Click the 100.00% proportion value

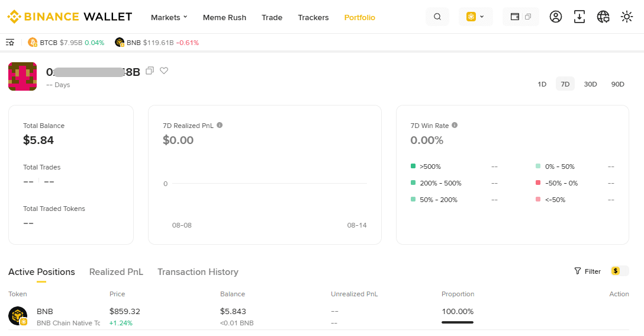coord(458,311)
